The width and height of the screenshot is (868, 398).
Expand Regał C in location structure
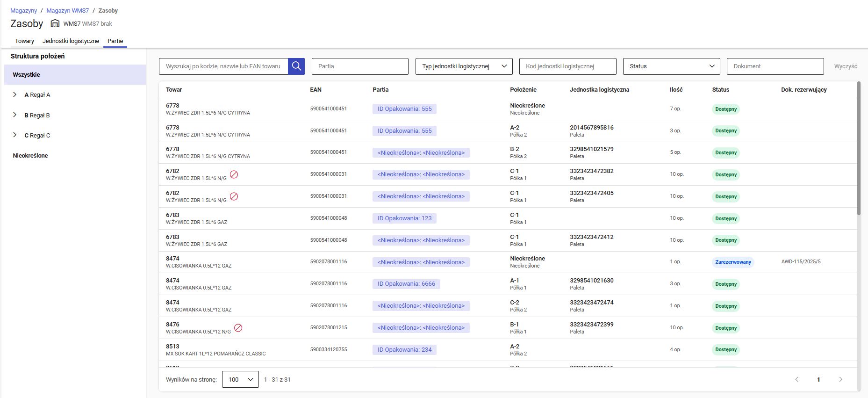click(15, 135)
